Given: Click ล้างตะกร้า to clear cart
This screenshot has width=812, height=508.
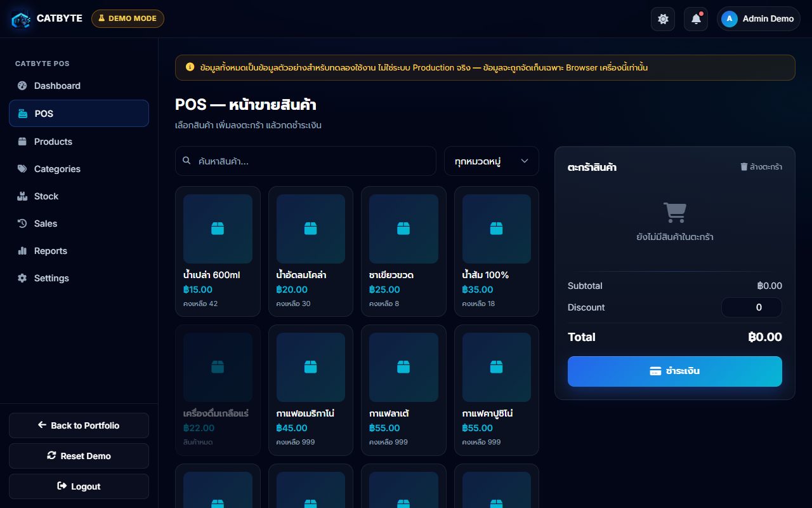Looking at the screenshot, I should [x=761, y=167].
